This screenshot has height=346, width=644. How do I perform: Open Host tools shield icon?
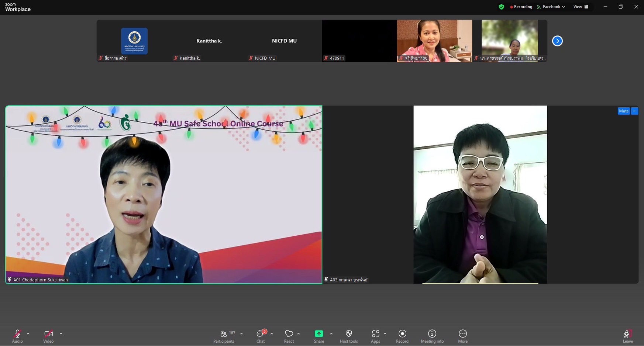click(348, 336)
